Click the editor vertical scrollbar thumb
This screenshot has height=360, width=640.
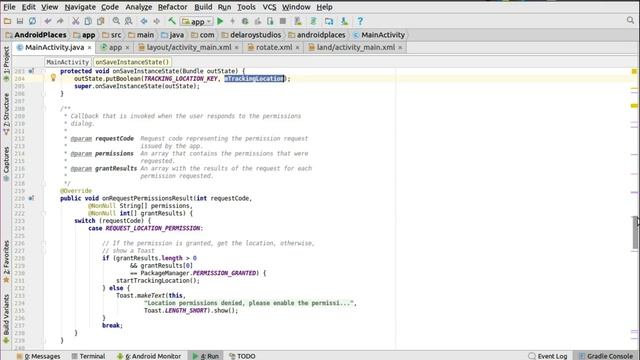(x=636, y=232)
